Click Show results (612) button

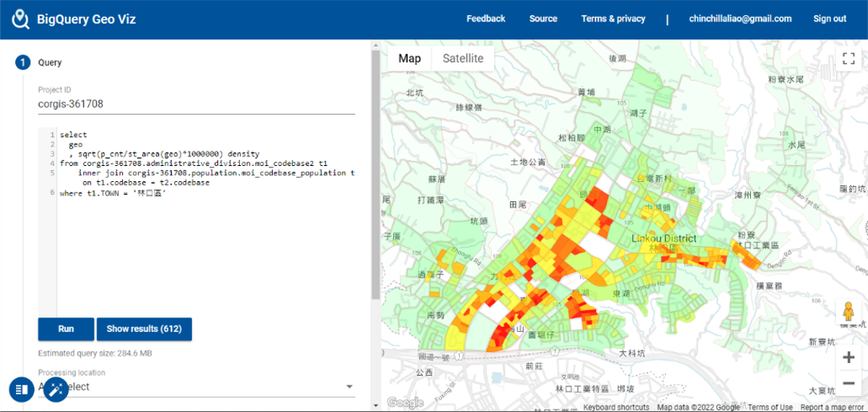(144, 329)
